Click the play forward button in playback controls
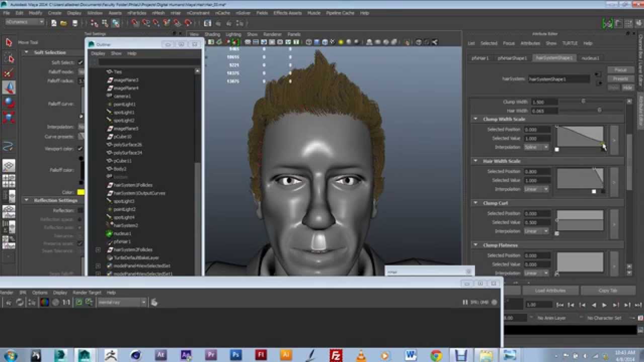Screen dimensions: 644x362 coord(604,305)
